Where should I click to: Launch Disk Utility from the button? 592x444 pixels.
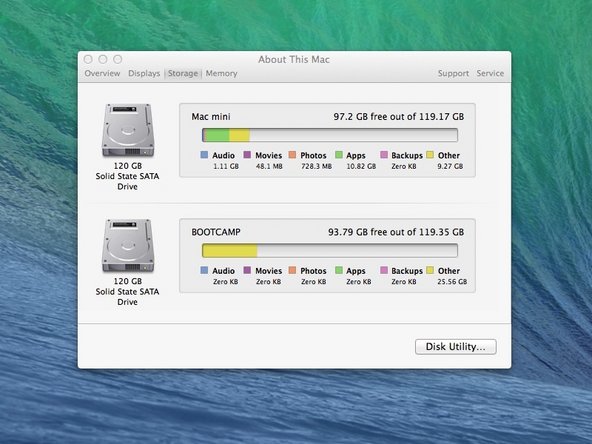pos(456,347)
